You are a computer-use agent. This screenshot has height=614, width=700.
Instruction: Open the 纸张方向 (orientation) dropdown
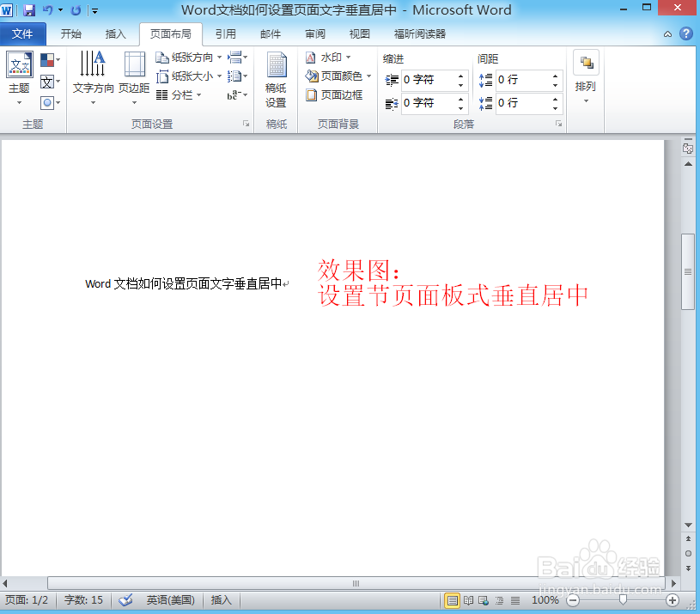191,57
